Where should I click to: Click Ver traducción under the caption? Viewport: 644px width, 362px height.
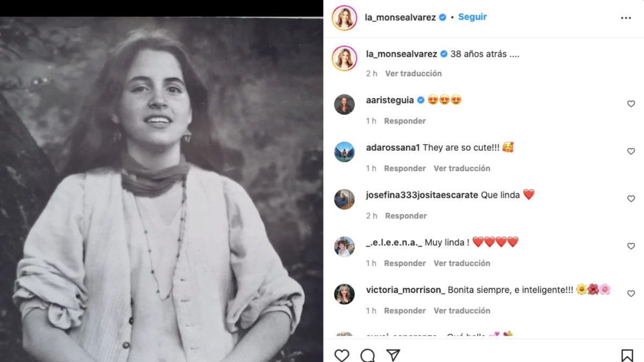(413, 73)
